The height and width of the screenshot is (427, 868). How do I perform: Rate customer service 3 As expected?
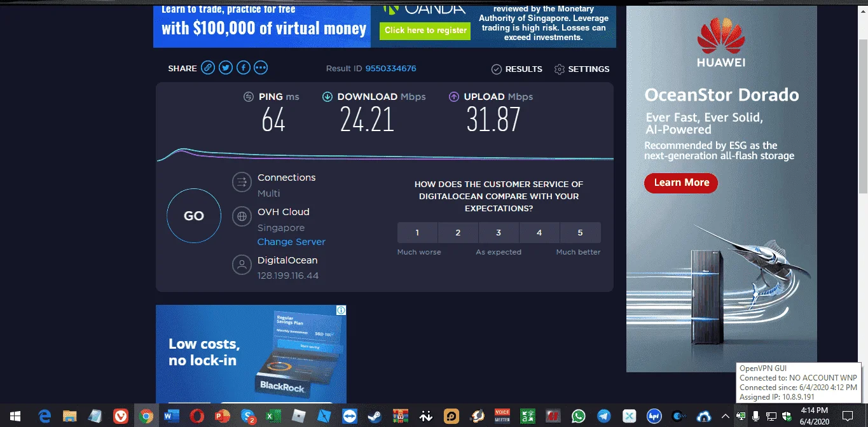pyautogui.click(x=499, y=233)
